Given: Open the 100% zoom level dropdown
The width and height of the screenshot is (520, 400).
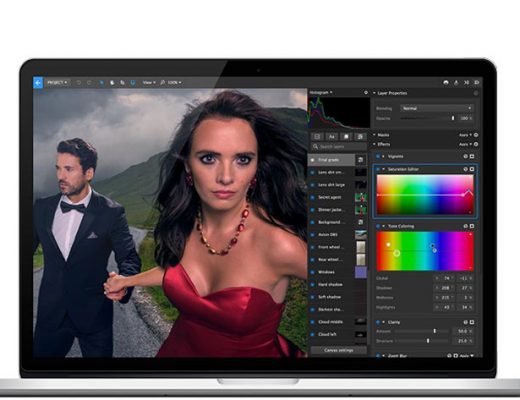Looking at the screenshot, I should pyautogui.click(x=175, y=82).
